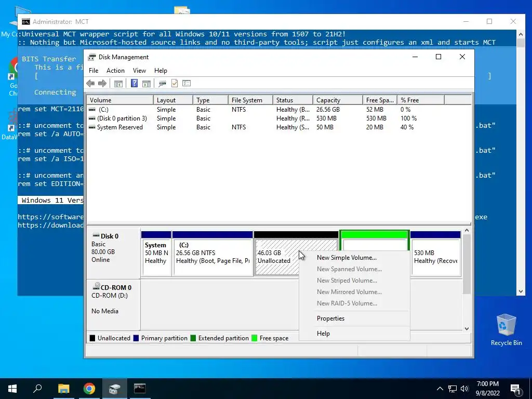Open the Action menu in Disk Management
The image size is (532, 399).
(115, 71)
